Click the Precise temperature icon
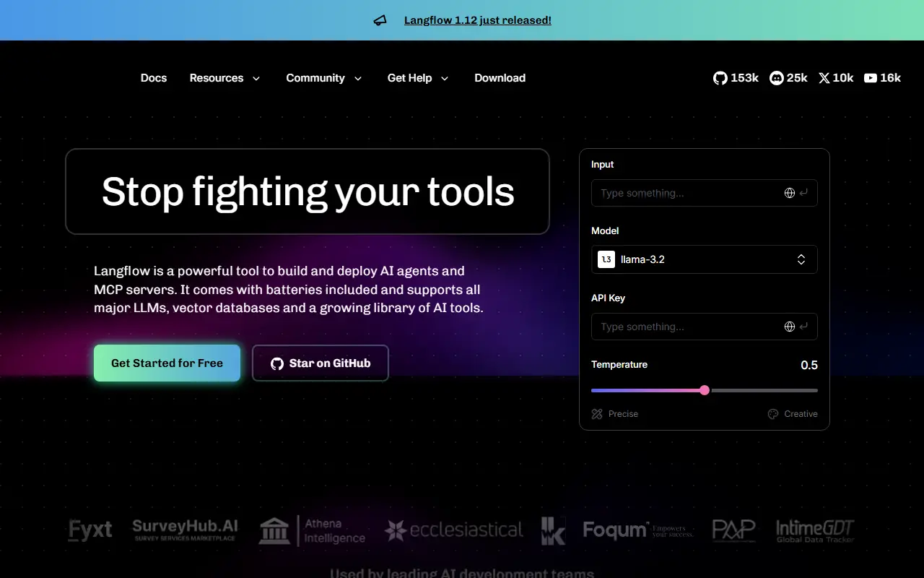Screen dimensions: 924x578 (x=597, y=414)
